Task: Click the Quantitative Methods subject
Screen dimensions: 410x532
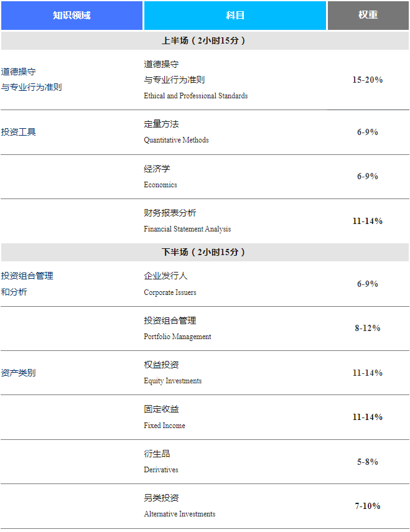Action: tap(176, 140)
